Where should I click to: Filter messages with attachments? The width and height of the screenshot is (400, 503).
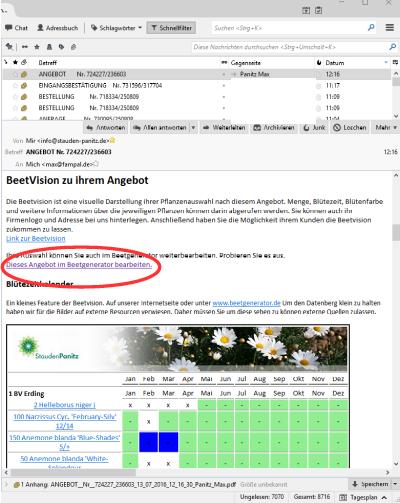click(x=74, y=47)
